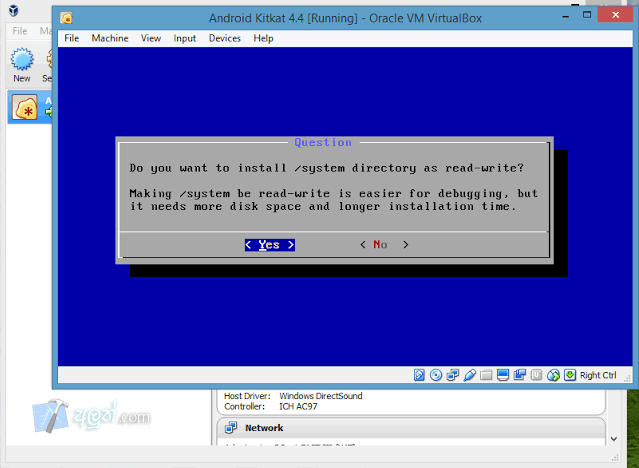
Task: Click 'Host Driver:' label in Manager
Action: (247, 396)
